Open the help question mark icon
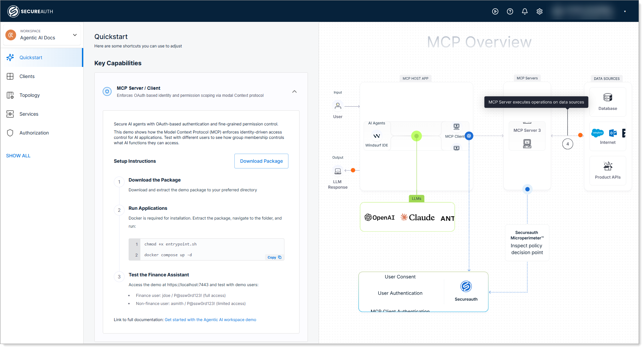 [510, 11]
